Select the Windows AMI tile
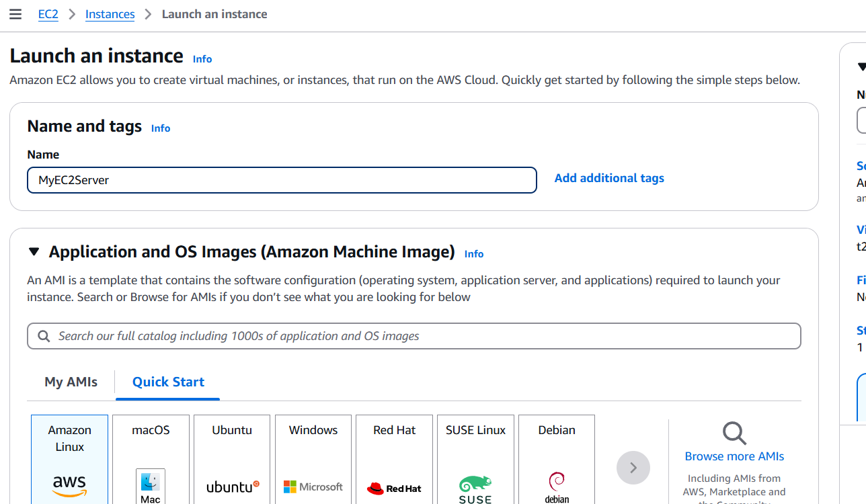Viewport: 866px width, 504px height. point(313,460)
